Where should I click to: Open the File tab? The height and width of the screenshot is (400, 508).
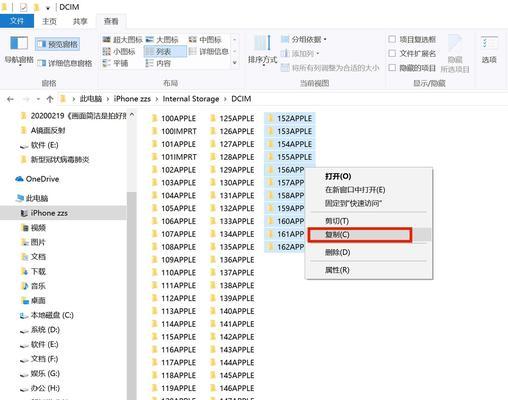(x=17, y=21)
